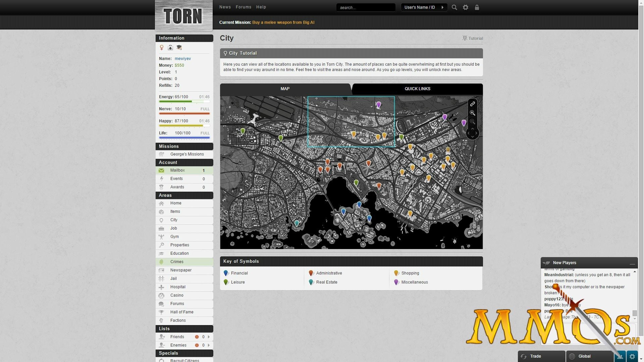Open the Mailbox link

177,170
